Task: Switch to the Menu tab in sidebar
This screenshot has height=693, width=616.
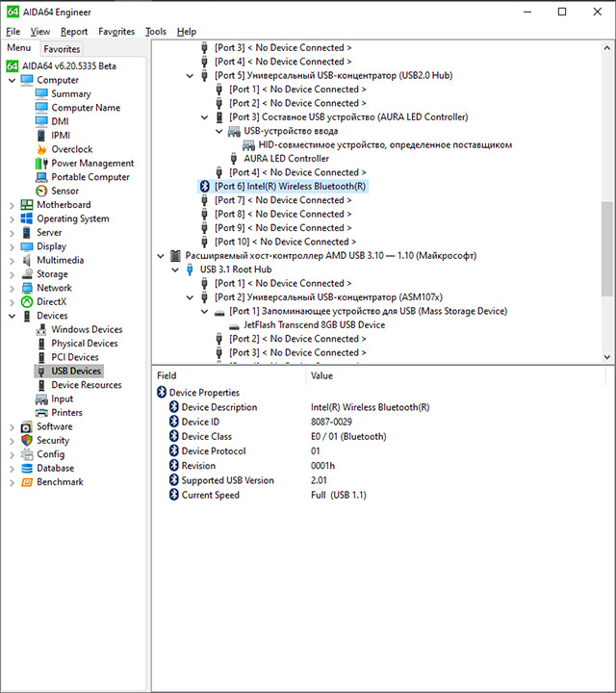Action: (x=19, y=48)
